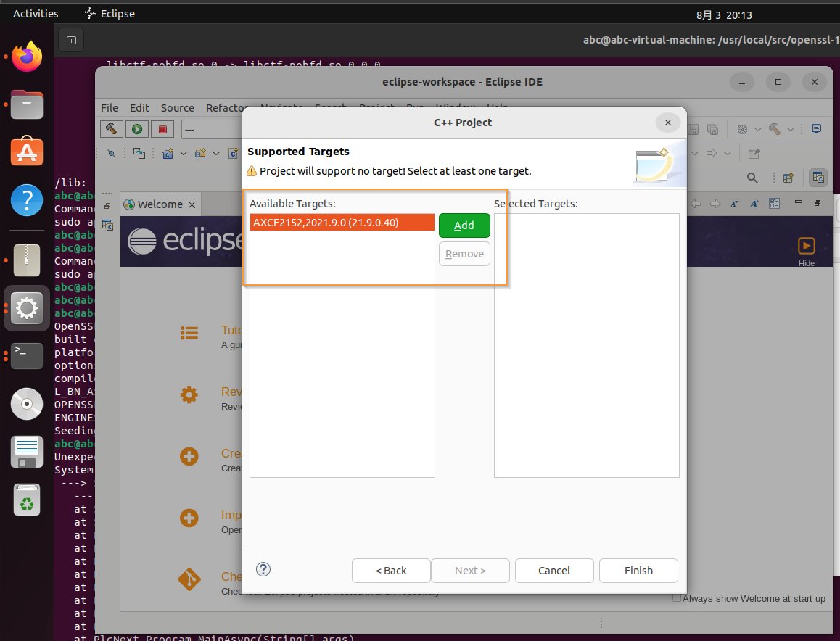
Task: Click the Pin Editor toolbar icon
Action: [754, 154]
